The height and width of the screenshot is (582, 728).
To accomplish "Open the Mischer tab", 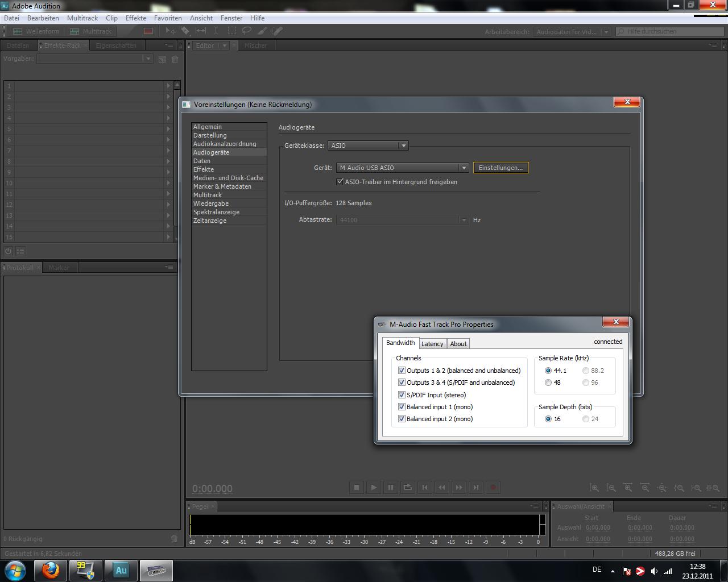I will pos(255,45).
